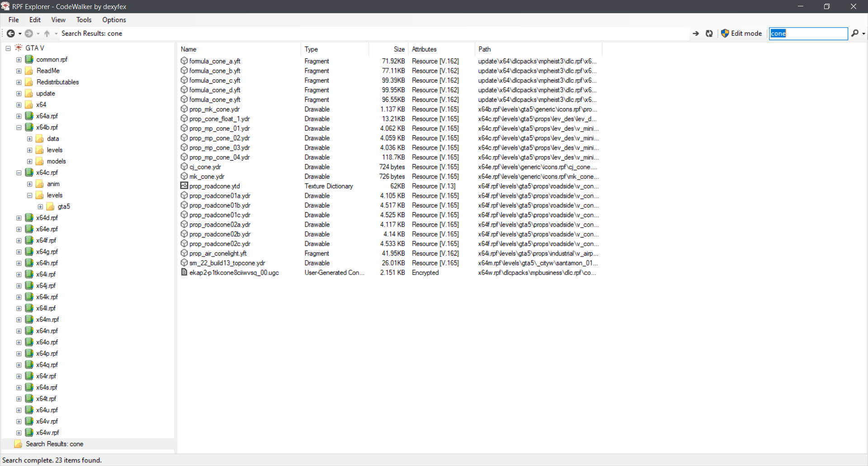Select the x64a.rpf archive icon
The image size is (868, 466).
29,116
